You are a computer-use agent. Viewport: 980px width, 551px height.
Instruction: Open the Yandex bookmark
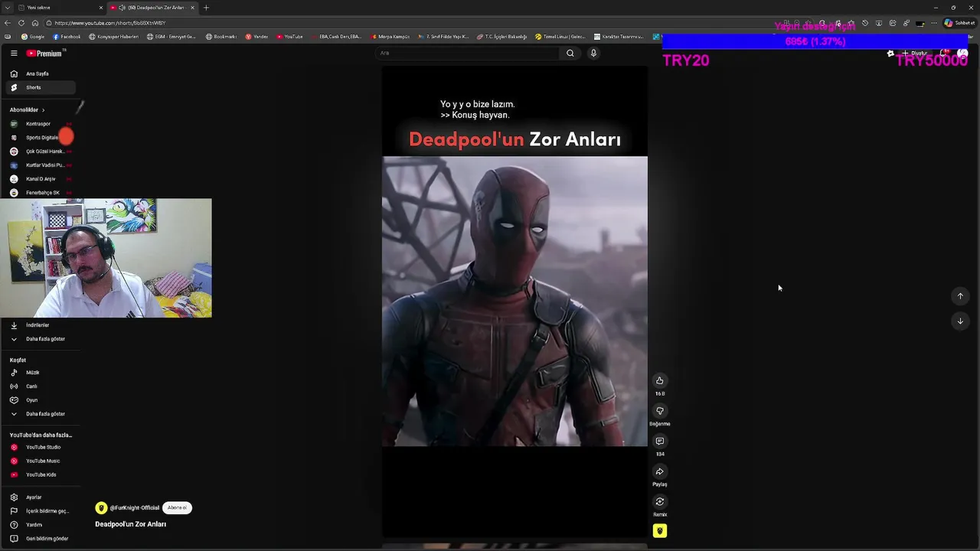pyautogui.click(x=257, y=37)
